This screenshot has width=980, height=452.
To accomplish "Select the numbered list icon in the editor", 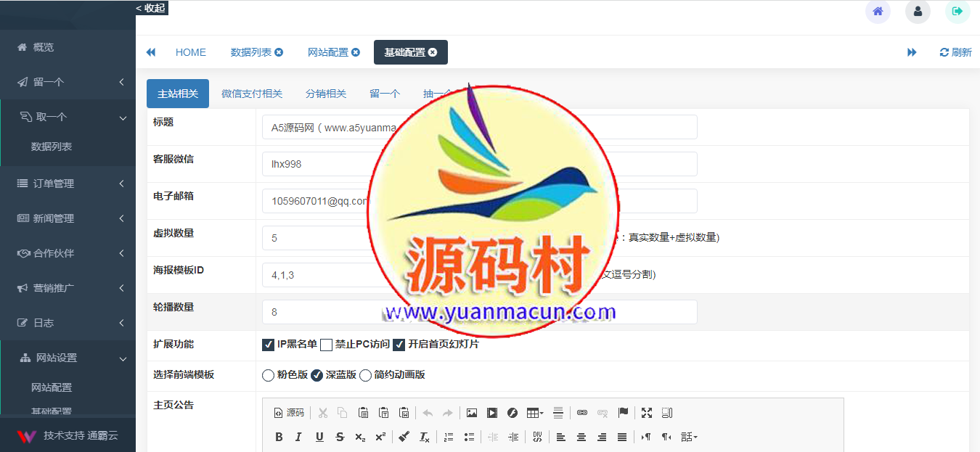I will 449,436.
